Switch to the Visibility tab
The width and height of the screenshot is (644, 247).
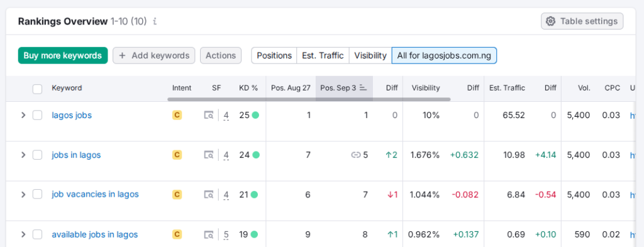pyautogui.click(x=370, y=55)
